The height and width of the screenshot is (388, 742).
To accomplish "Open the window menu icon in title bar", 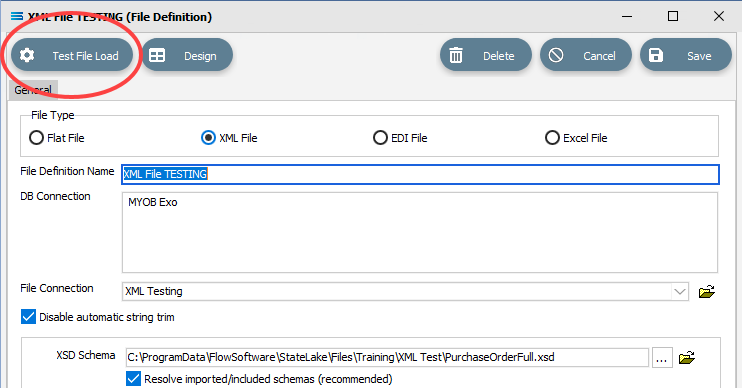I will [17, 17].
